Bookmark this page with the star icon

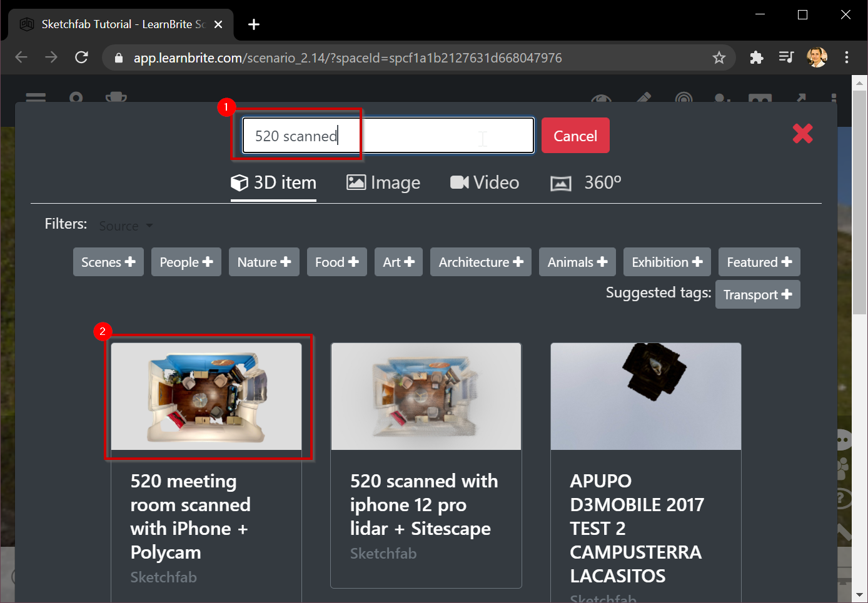pos(719,57)
